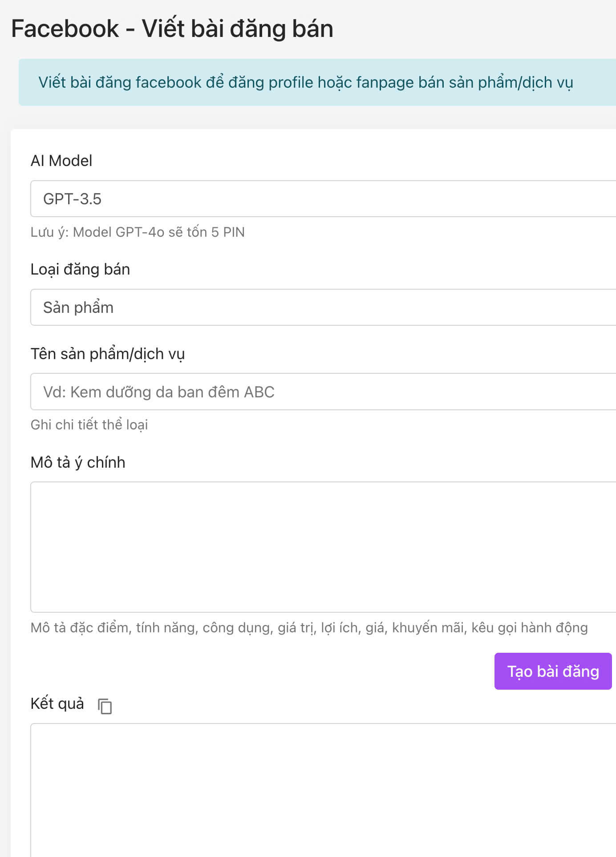The height and width of the screenshot is (857, 616).
Task: Change Loại đăng bán from Sản phẩm
Action: 312,307
